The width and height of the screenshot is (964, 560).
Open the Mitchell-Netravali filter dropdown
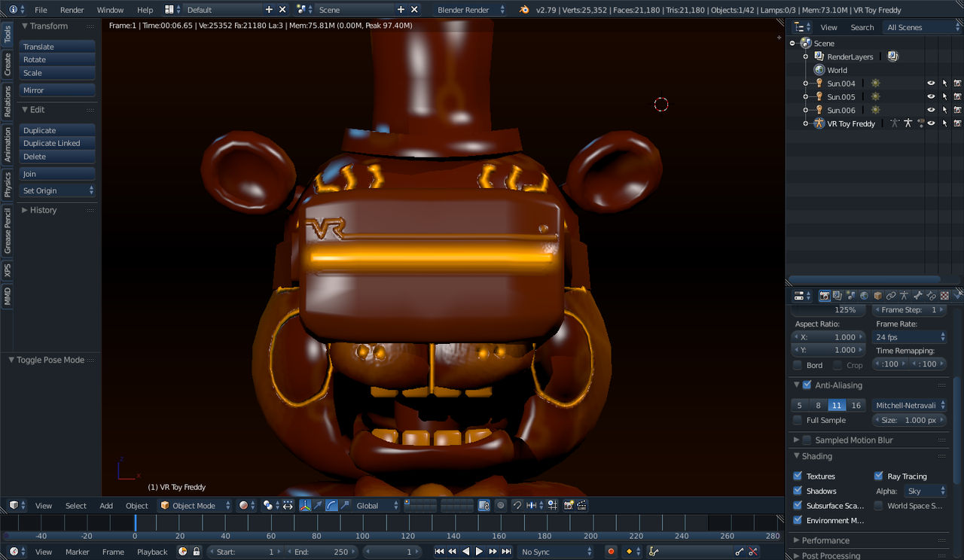(910, 405)
